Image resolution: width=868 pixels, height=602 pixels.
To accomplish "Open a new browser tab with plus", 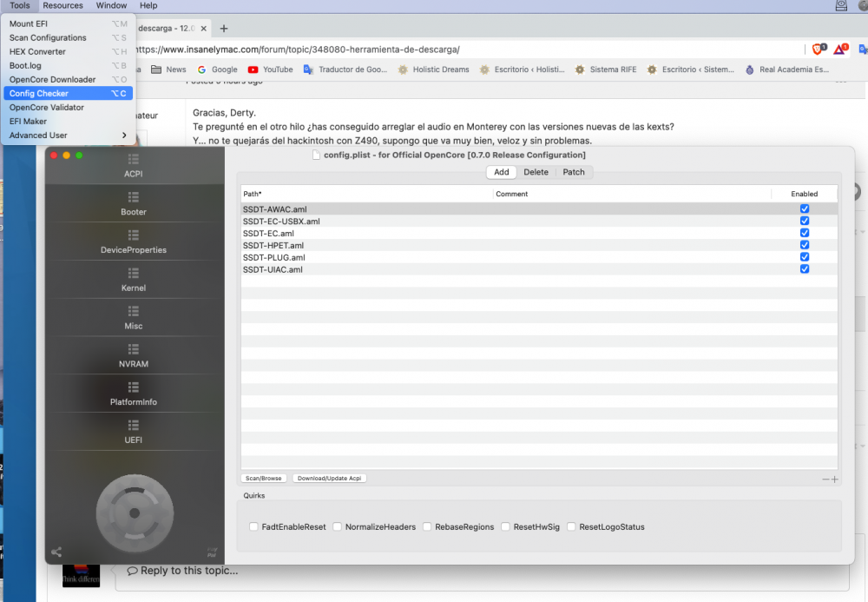I will (224, 29).
